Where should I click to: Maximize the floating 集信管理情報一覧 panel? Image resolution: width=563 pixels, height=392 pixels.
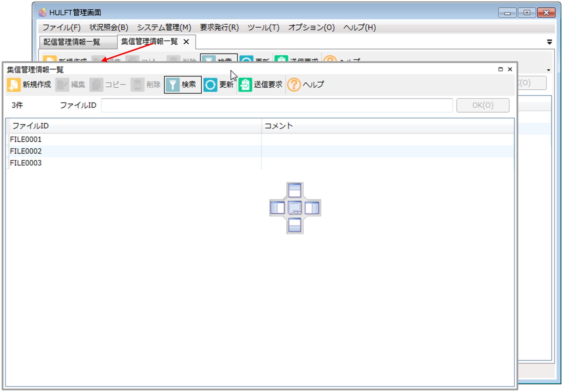point(500,69)
